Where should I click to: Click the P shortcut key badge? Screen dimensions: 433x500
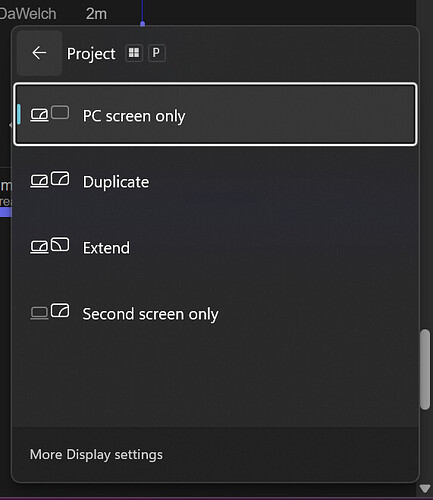pyautogui.click(x=156, y=53)
